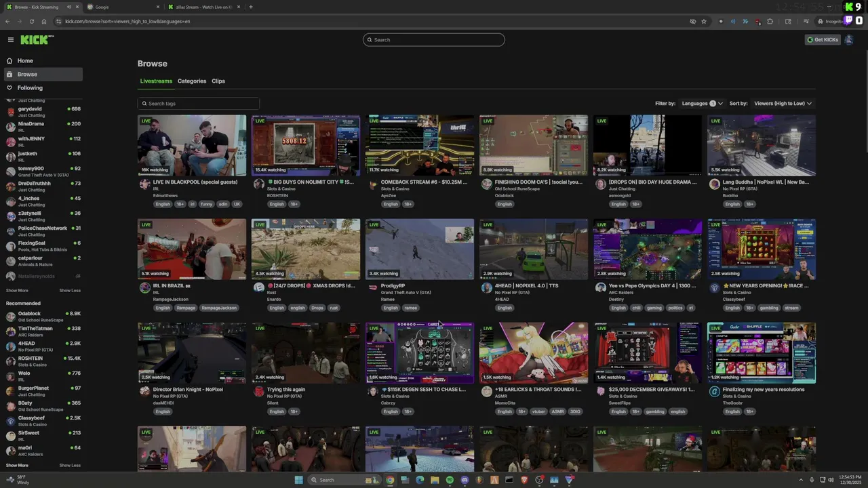Click the Search tags field
Image resolution: width=868 pixels, height=488 pixels.
(199, 104)
